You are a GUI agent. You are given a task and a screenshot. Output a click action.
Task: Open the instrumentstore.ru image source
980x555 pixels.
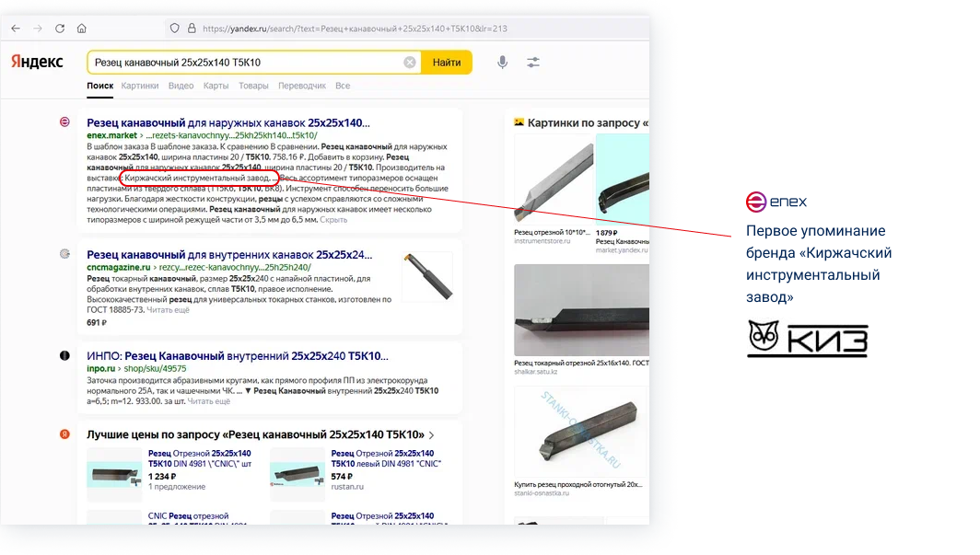[542, 241]
